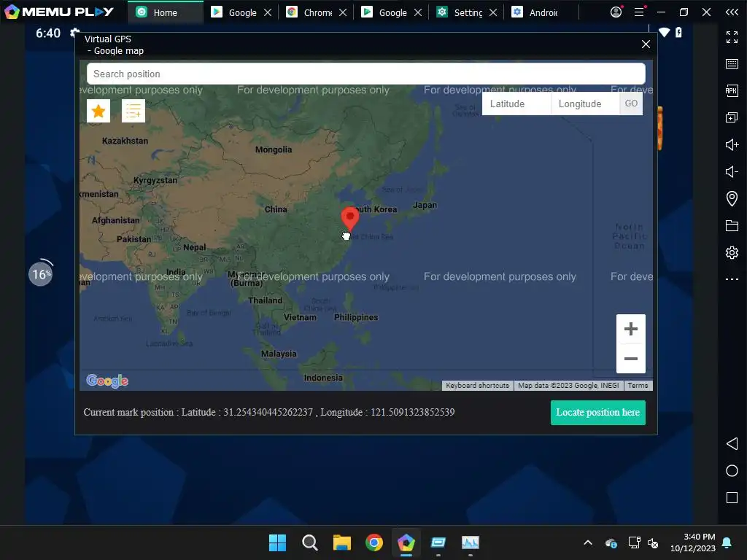The image size is (747, 560).
Task: Zoom out the map with minus button
Action: [631, 359]
